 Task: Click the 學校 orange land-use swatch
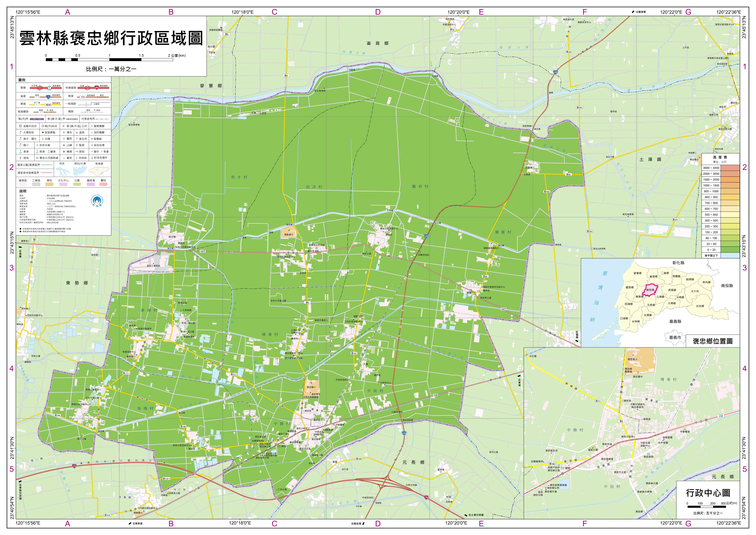pyautogui.click(x=49, y=184)
